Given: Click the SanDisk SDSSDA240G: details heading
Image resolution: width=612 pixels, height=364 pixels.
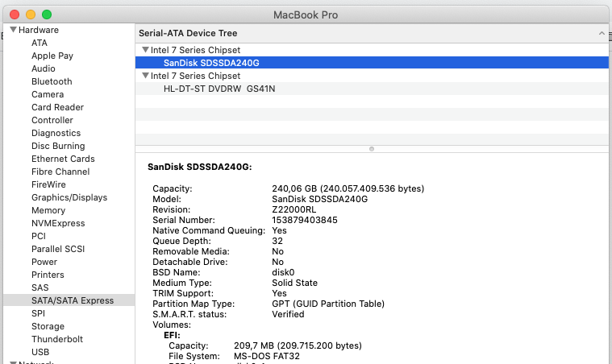Looking at the screenshot, I should point(200,167).
